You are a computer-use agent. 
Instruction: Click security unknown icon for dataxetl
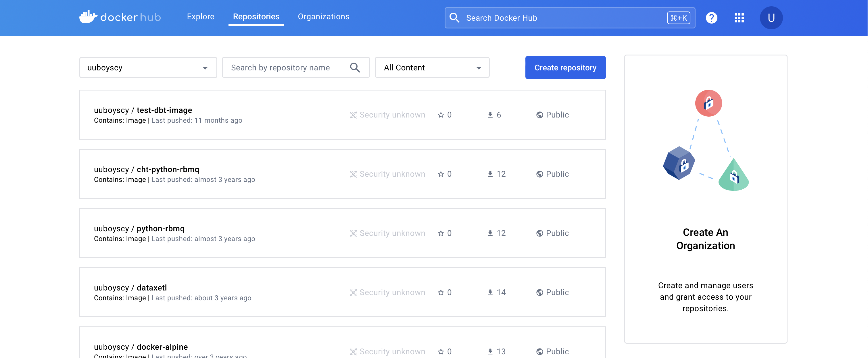(353, 293)
